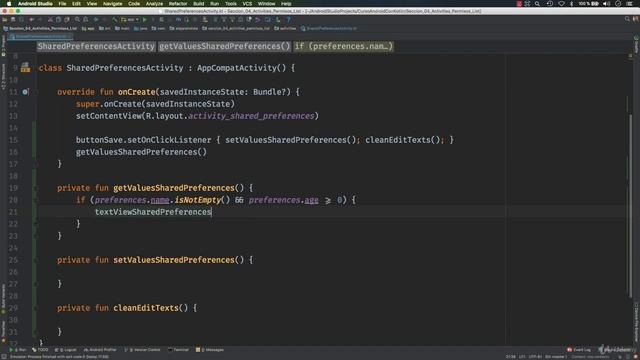Image resolution: width=640 pixels, height=360 pixels.
Task: Click the SharedPreferencesActivity structure breadcrumb
Action: pyautogui.click(x=96, y=46)
